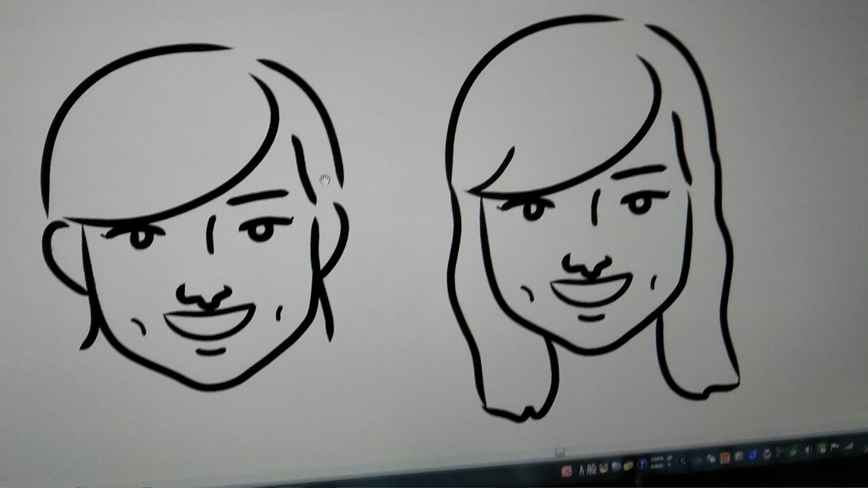
Task: Toggle the CAPS KANA lock indicator
Action: [657, 462]
